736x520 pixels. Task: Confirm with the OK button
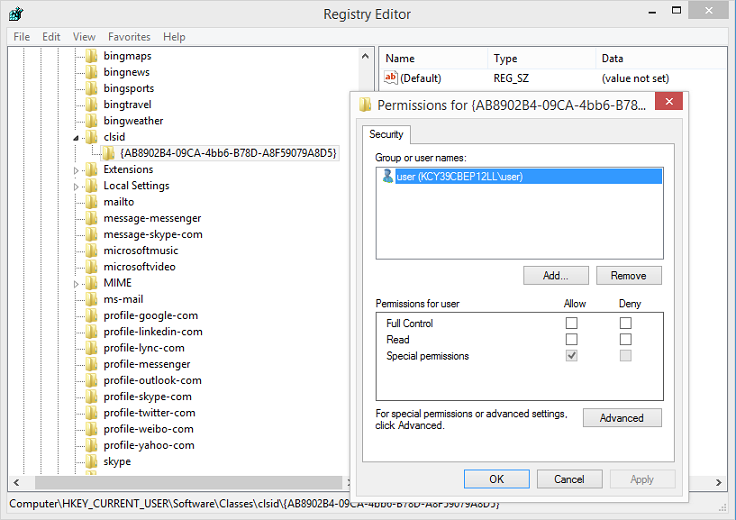click(x=497, y=479)
